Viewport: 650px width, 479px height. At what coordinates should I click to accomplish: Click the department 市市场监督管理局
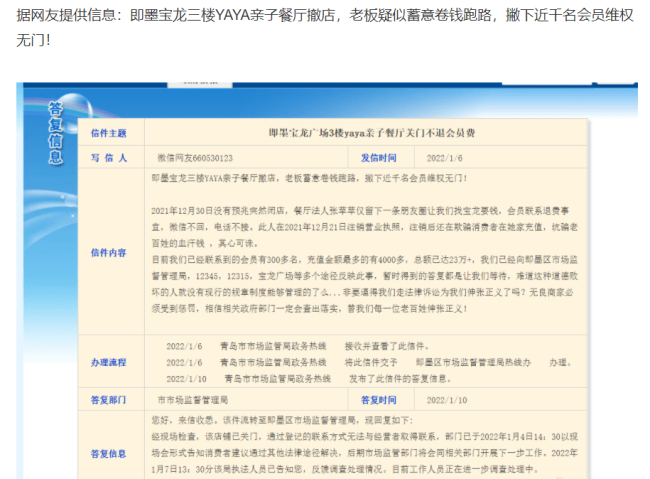click(193, 400)
